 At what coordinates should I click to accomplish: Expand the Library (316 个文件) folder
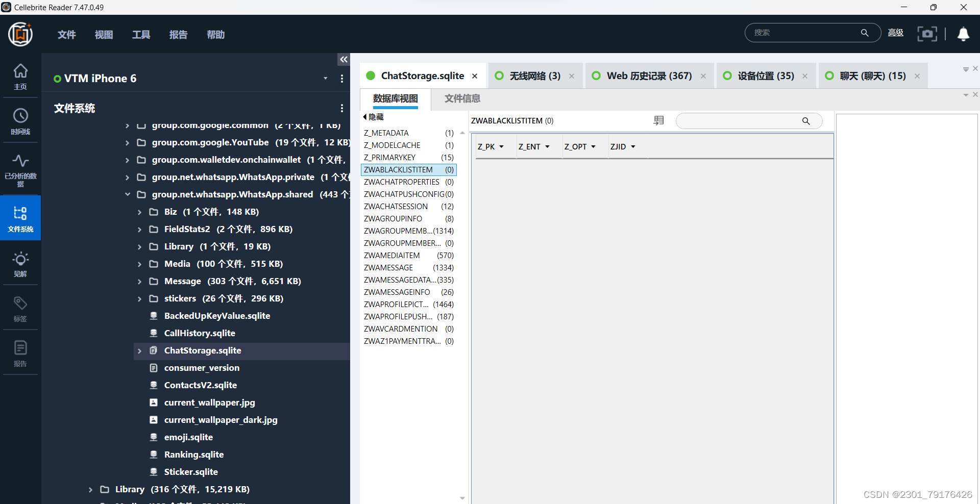[x=90, y=490]
